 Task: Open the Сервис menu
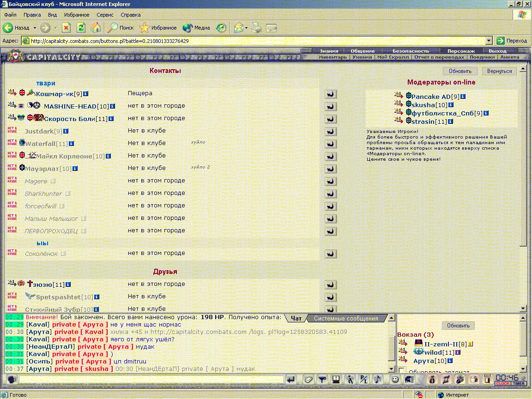point(105,15)
